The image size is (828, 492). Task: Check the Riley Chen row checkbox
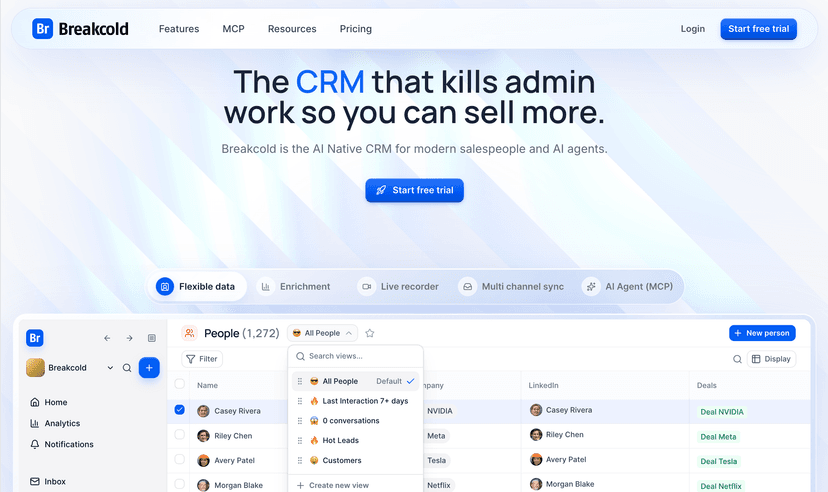coord(180,434)
